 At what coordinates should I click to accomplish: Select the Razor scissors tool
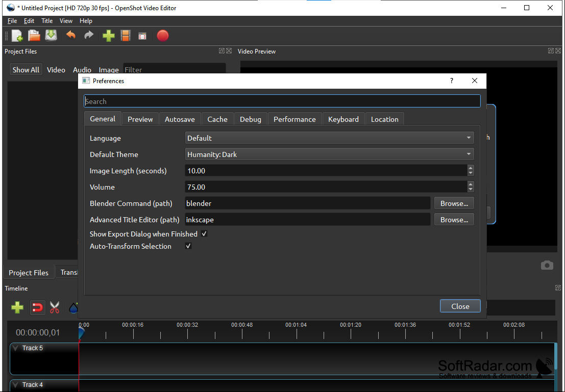click(x=55, y=308)
